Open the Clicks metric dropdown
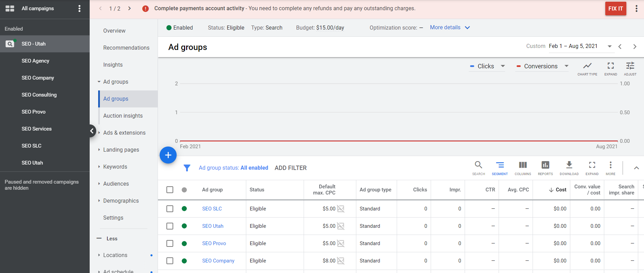This screenshot has width=644, height=273. [x=503, y=66]
